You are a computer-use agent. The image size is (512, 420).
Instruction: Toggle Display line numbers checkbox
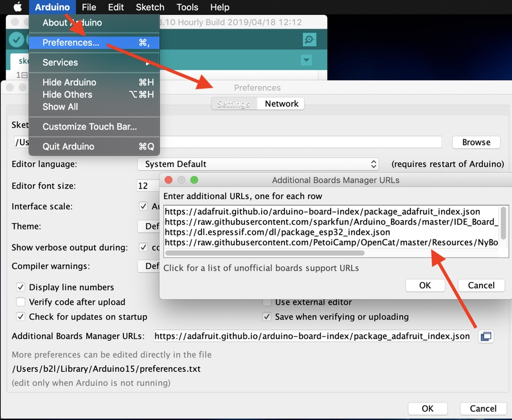click(21, 288)
